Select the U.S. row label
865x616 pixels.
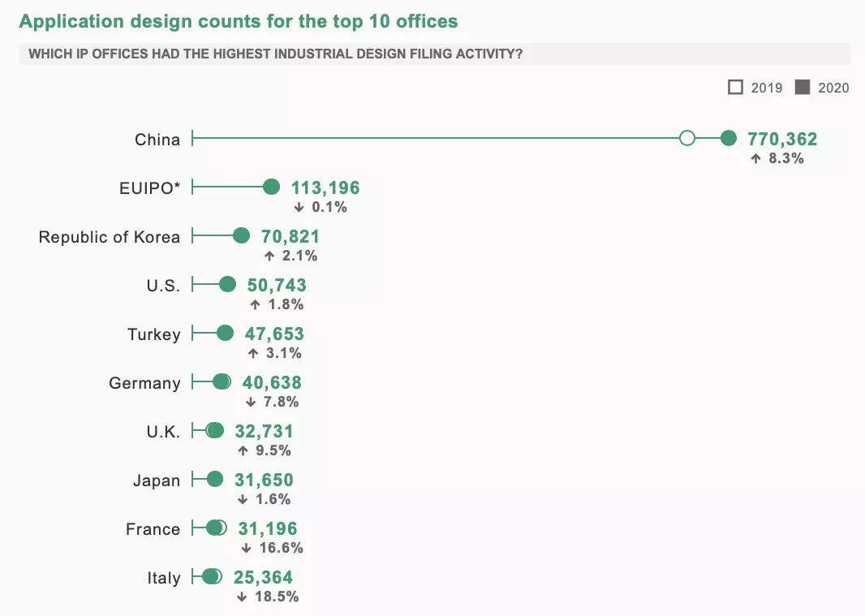(x=163, y=286)
